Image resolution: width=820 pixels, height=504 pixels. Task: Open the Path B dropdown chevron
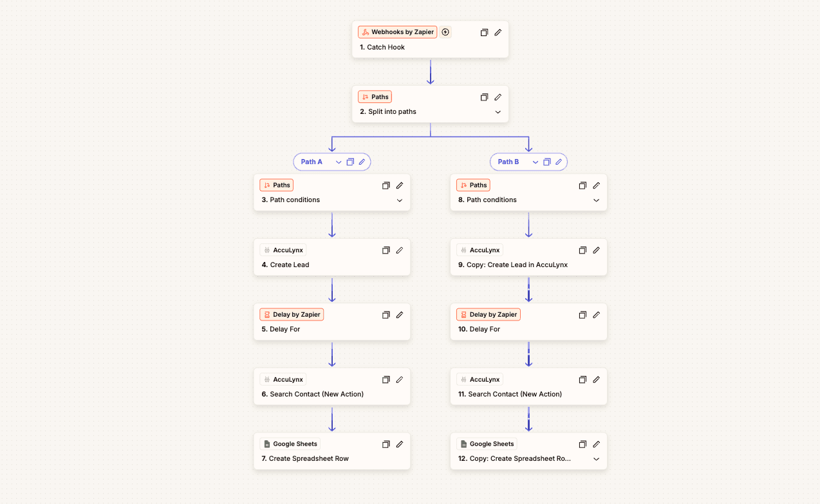click(536, 162)
